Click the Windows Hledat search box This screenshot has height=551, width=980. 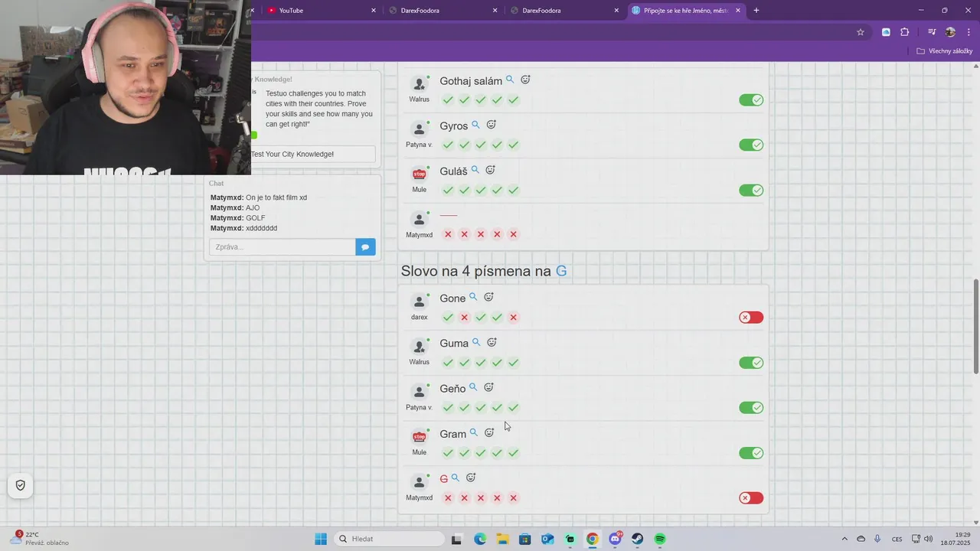(389, 539)
